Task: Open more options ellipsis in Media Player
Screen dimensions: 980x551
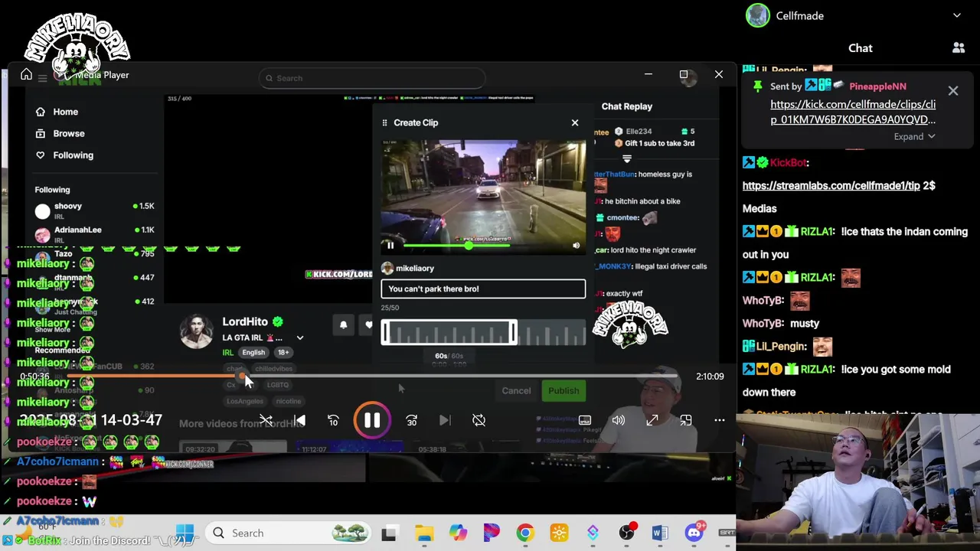Action: (720, 420)
